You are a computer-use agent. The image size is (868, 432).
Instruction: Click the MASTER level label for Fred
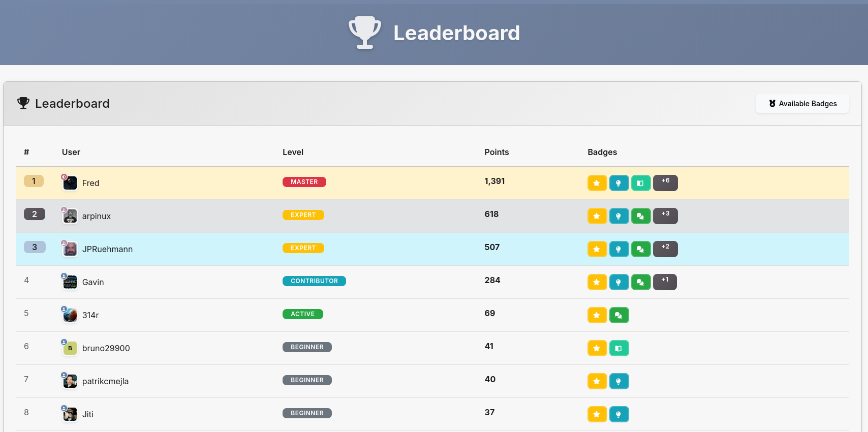(304, 182)
